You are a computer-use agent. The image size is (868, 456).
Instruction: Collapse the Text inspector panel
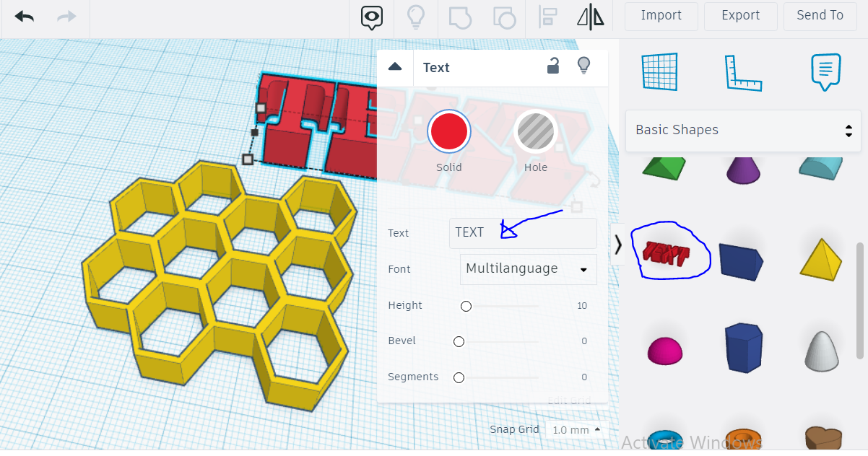click(394, 67)
